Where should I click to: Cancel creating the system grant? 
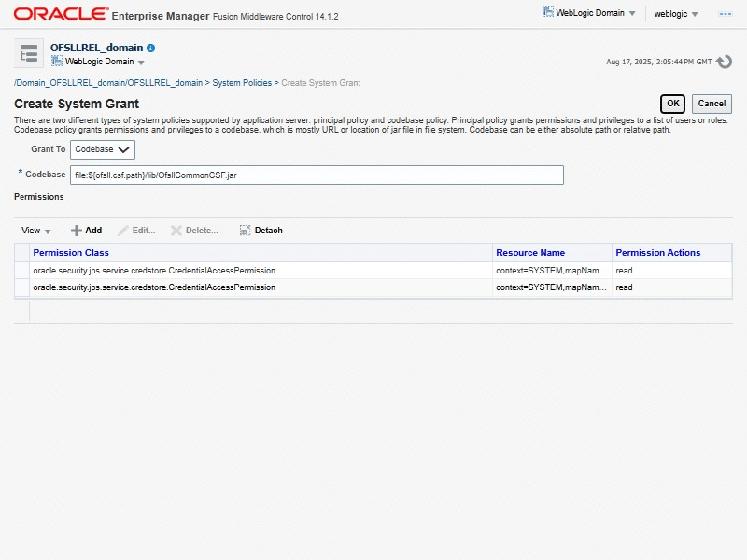(x=712, y=104)
